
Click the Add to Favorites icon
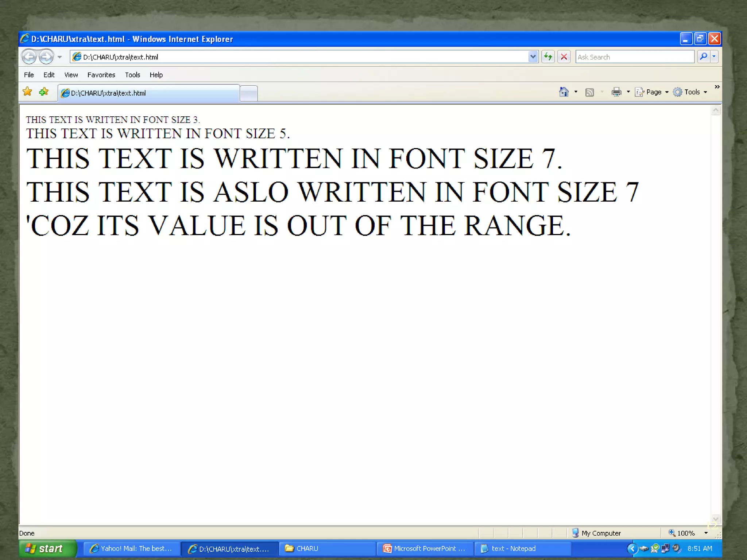coord(44,92)
